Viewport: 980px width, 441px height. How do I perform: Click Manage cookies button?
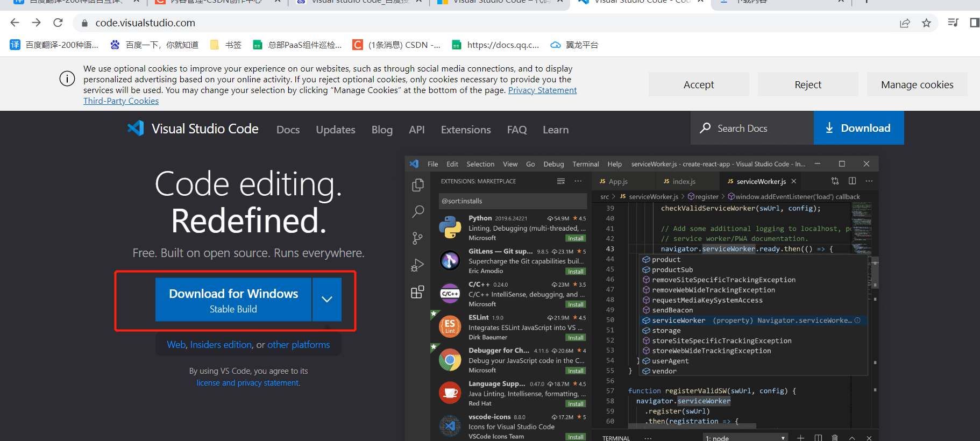point(917,84)
